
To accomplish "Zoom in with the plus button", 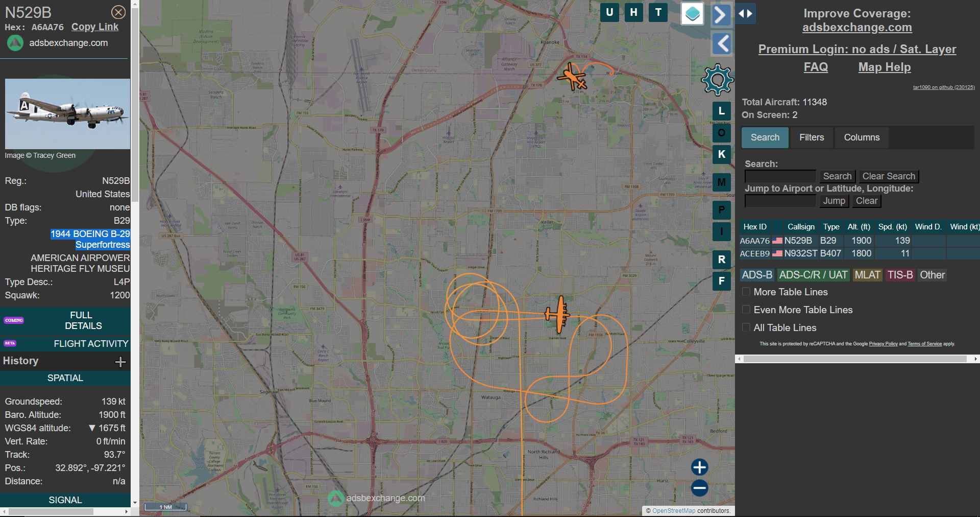I will (x=700, y=467).
